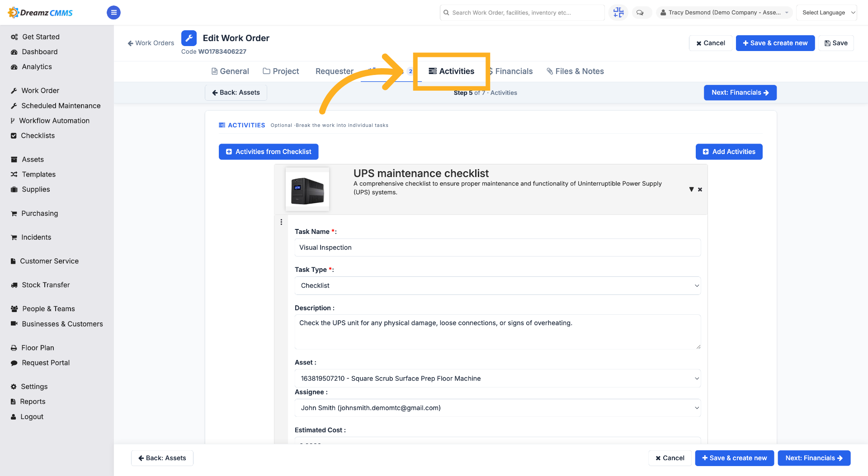Open the Select Language dropdown
Image resolution: width=868 pixels, height=476 pixels.
[826, 13]
